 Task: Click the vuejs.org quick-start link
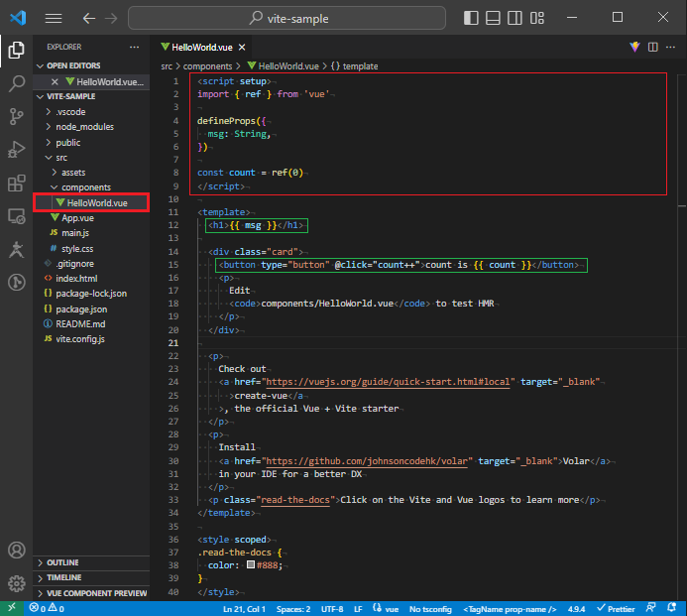tap(388, 382)
